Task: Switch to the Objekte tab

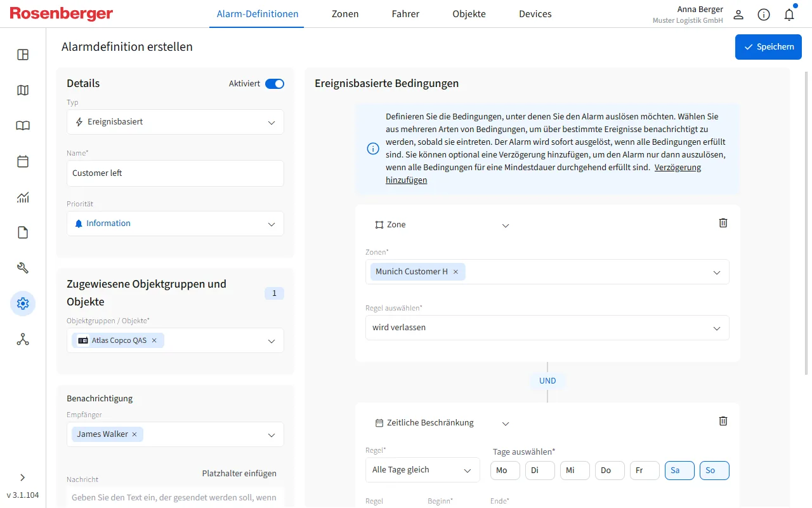Action: [x=469, y=14]
